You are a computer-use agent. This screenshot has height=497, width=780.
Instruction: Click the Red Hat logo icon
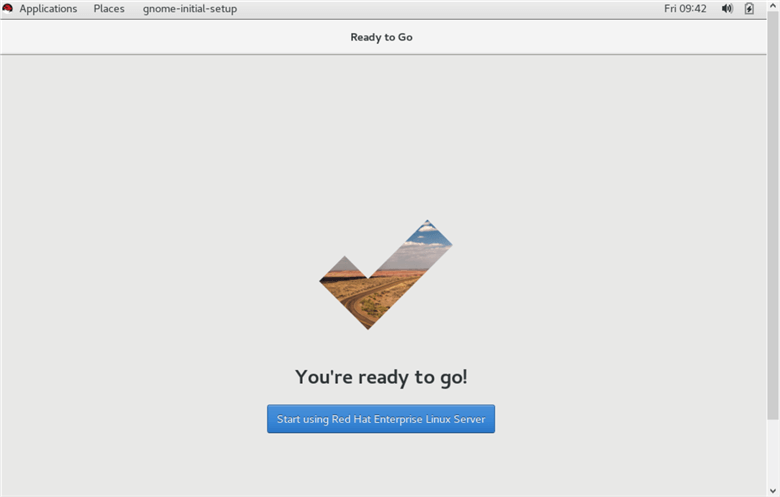7,8
